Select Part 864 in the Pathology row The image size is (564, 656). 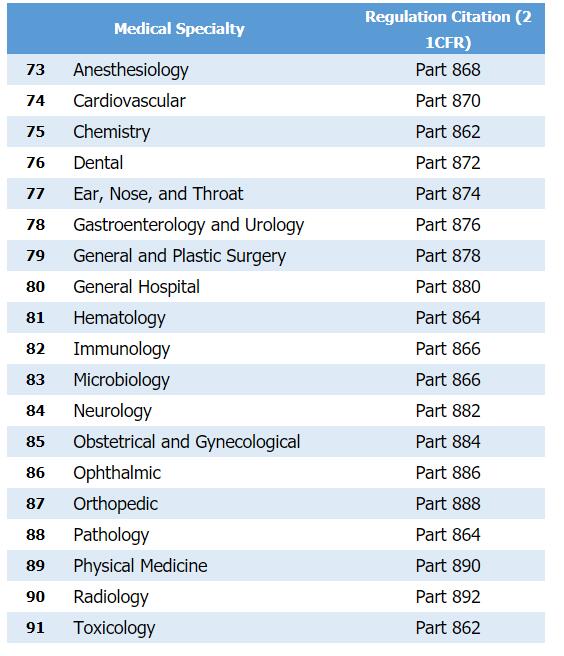pyautogui.click(x=448, y=535)
